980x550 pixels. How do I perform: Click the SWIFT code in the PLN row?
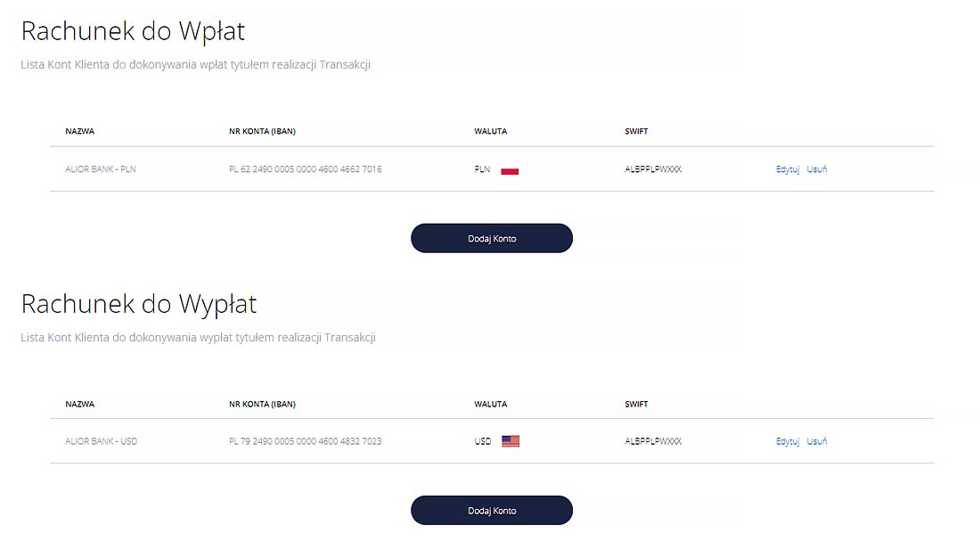653,169
